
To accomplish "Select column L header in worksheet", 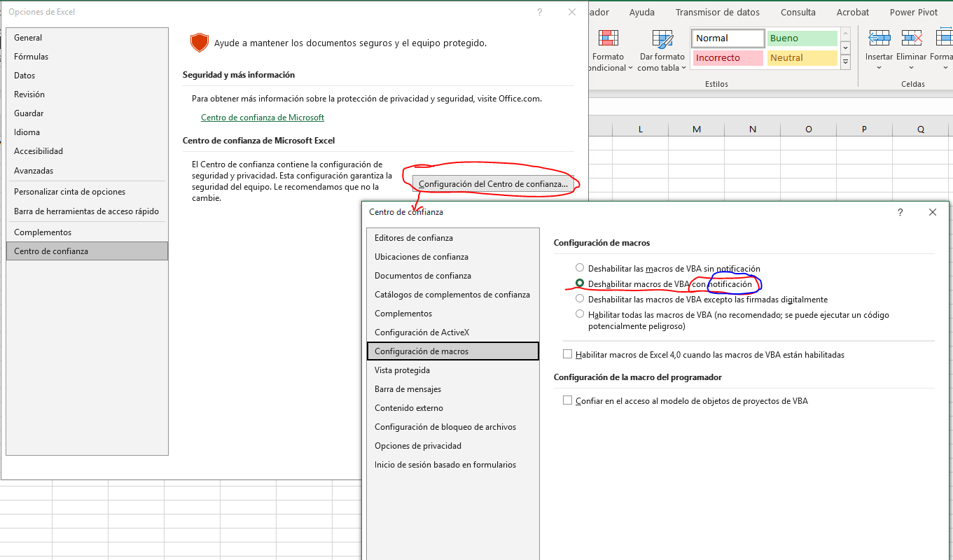I will 641,129.
